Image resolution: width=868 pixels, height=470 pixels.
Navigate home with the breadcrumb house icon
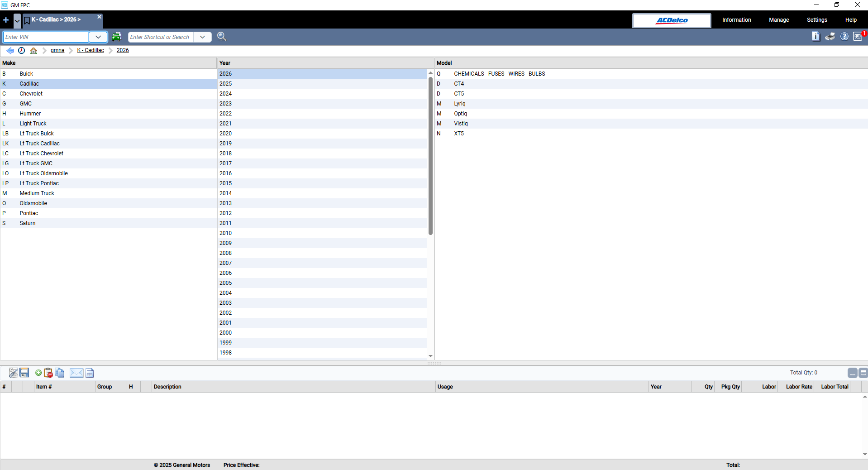click(33, 50)
